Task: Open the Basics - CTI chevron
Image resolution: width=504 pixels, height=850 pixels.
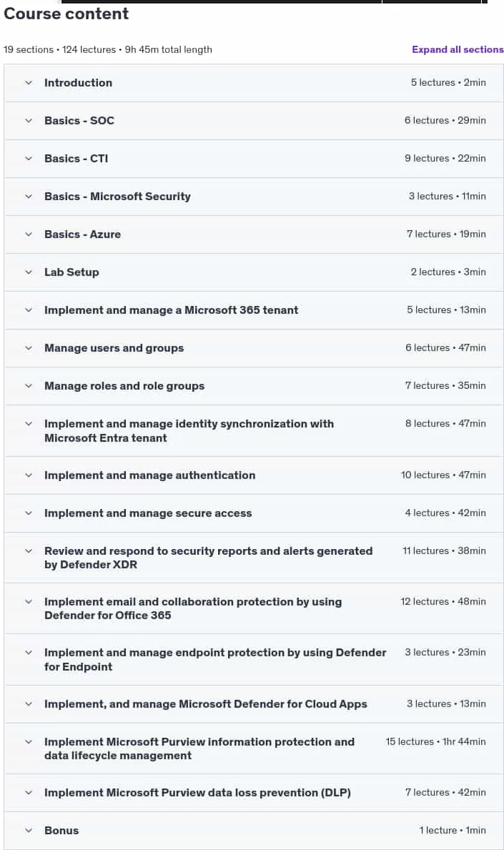Action: pos(29,159)
